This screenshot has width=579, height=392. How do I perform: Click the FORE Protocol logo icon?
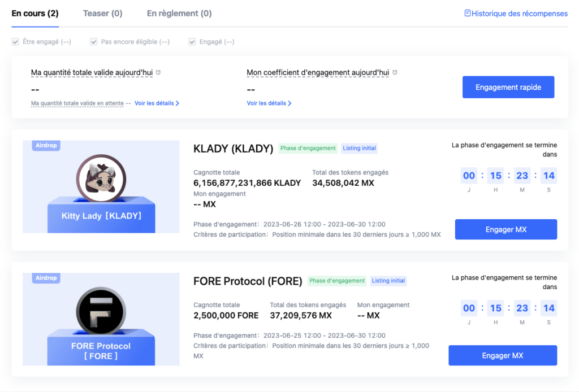pos(101,311)
